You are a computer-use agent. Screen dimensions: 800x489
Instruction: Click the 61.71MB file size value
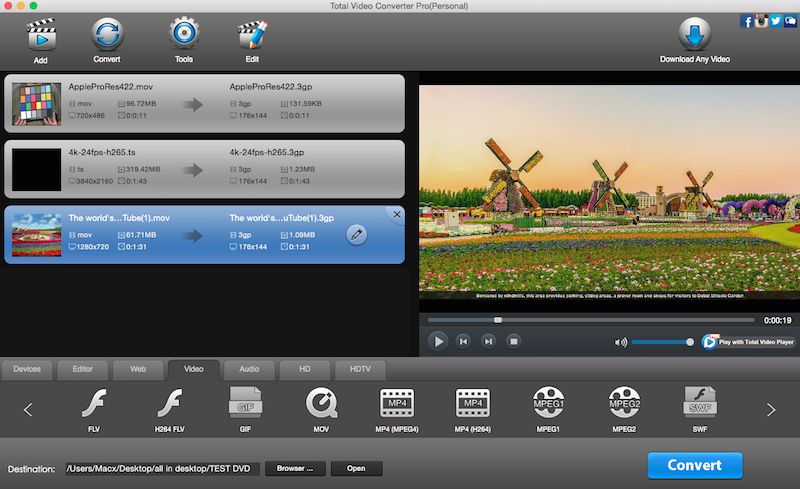[141, 235]
